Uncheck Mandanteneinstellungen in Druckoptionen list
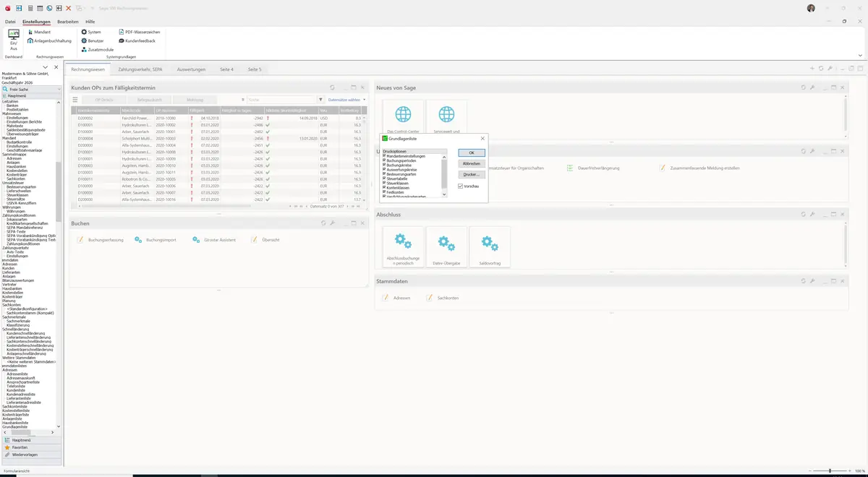Viewport: 868px width, 477px height. (384, 156)
